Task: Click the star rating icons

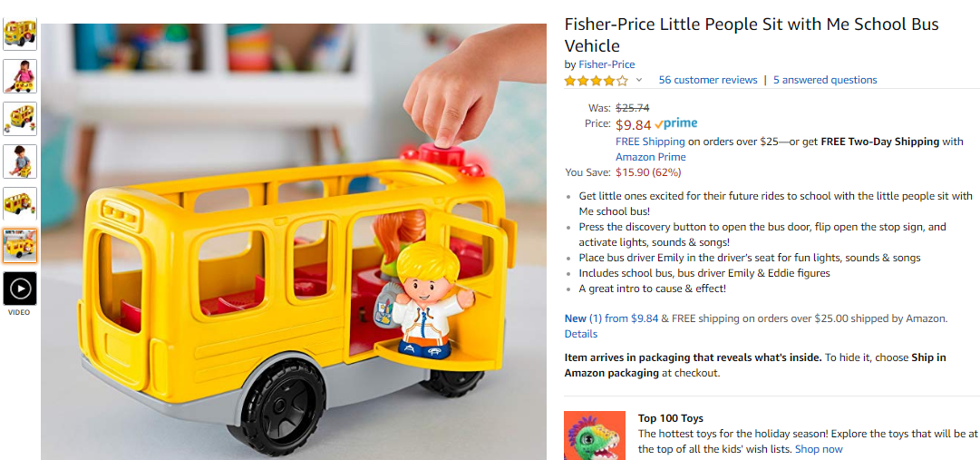Action: tap(597, 80)
